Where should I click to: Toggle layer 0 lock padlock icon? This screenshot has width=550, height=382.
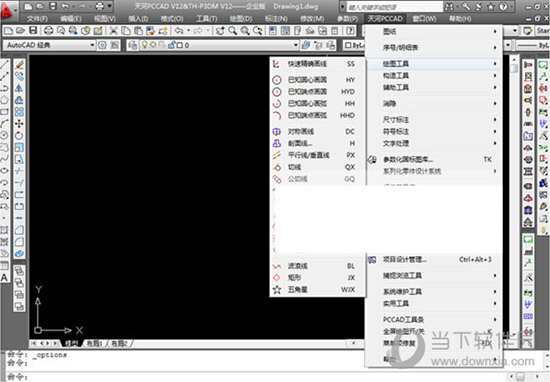(x=172, y=45)
